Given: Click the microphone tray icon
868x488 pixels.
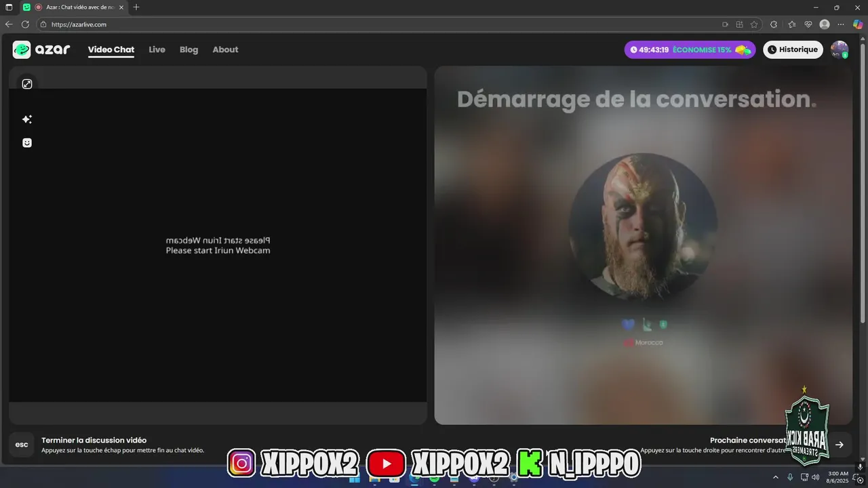Looking at the screenshot, I should pyautogui.click(x=790, y=477).
